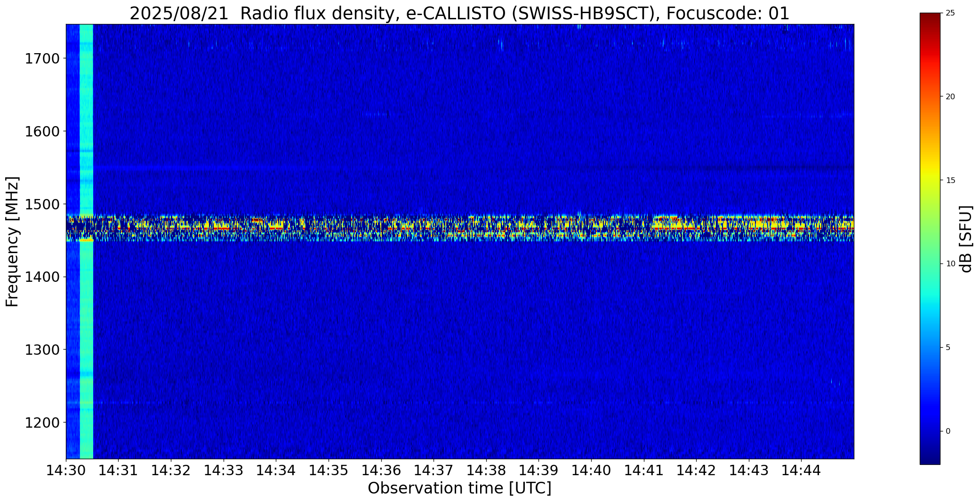
Task: Click the colorbar tick label 25
Action: (950, 13)
